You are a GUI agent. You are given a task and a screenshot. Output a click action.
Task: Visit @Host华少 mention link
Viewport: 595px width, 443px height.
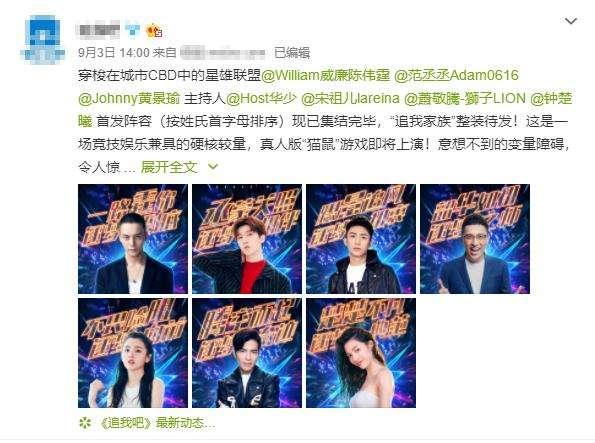[261, 98]
